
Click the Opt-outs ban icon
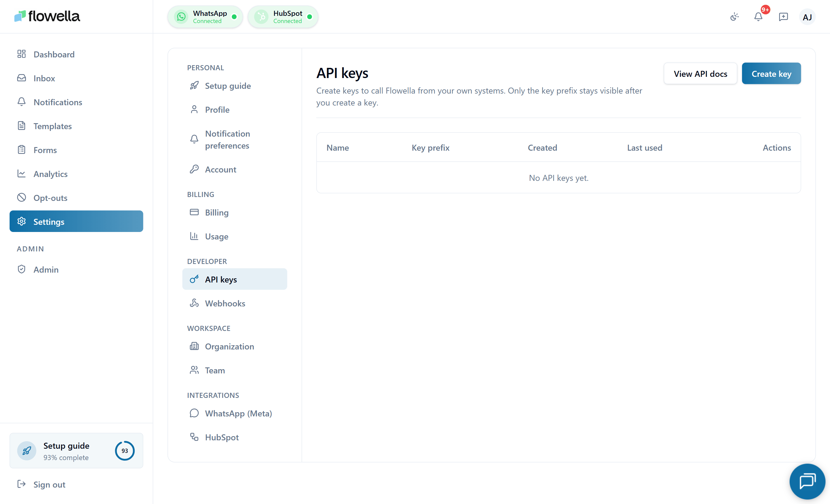(x=22, y=197)
